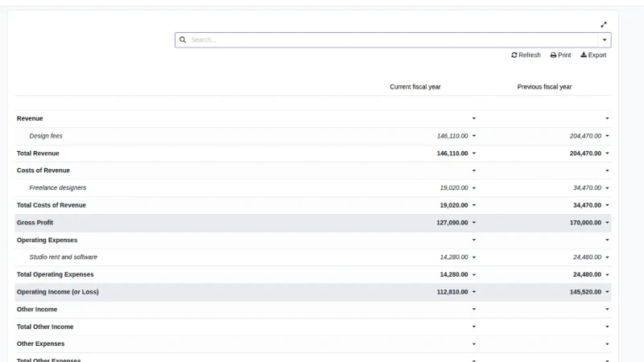Select the Design fees account line
644x362 pixels.
pyautogui.click(x=46, y=136)
